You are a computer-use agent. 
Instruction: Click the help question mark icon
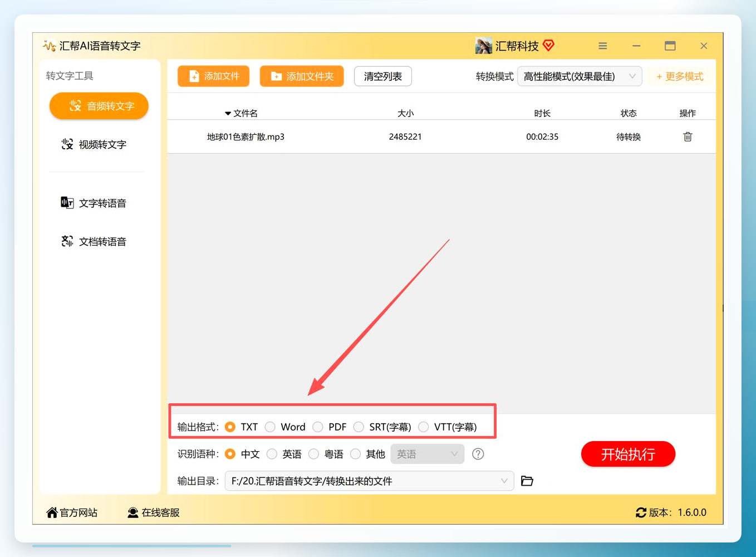point(478,454)
